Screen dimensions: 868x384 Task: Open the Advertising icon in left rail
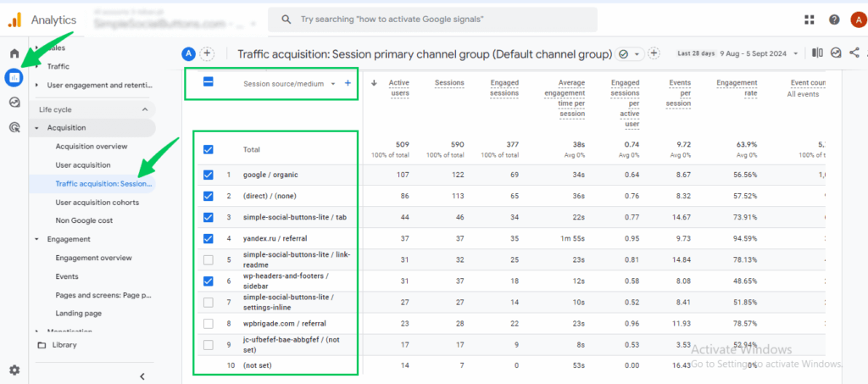(x=14, y=127)
